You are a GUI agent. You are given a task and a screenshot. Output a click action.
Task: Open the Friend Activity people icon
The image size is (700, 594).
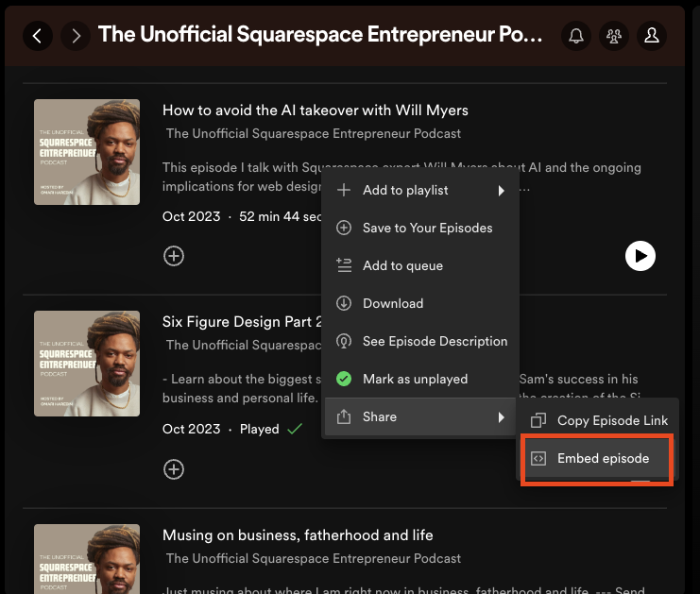(614, 36)
